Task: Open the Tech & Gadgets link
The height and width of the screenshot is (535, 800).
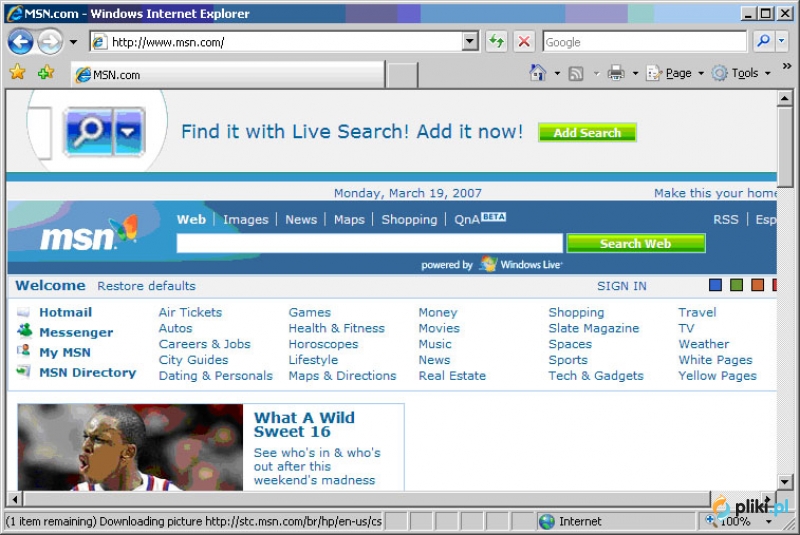Action: pyautogui.click(x=596, y=376)
